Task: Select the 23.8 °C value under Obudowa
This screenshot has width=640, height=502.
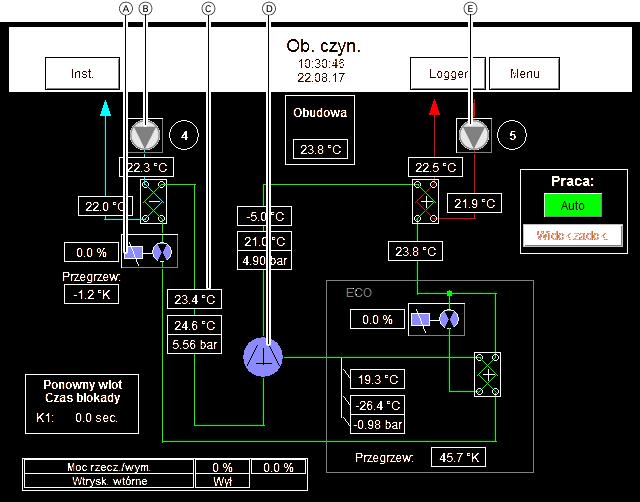Action: tap(320, 149)
